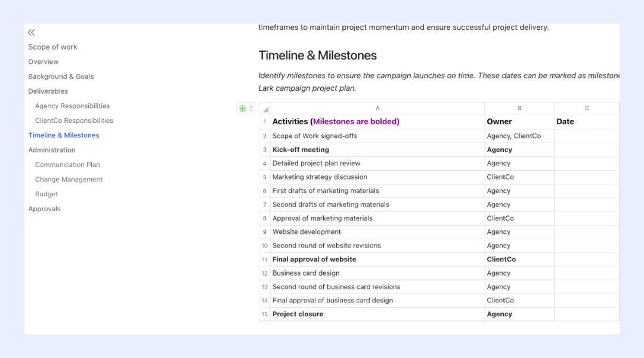Navigate to ClientCo Responsibilities
The image size is (644, 358).
(74, 121)
